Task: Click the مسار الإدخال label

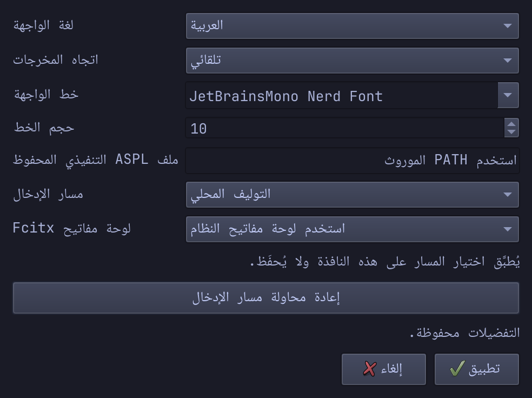Action: click(x=48, y=195)
